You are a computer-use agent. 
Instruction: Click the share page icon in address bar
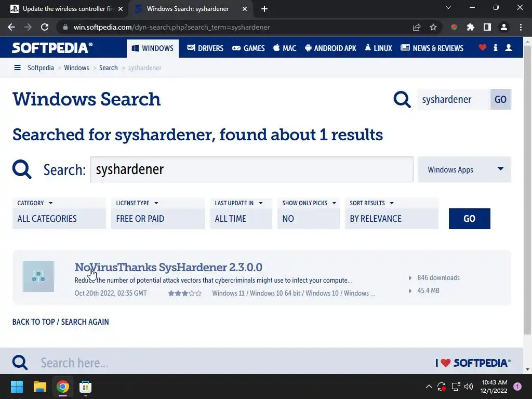coord(417,27)
